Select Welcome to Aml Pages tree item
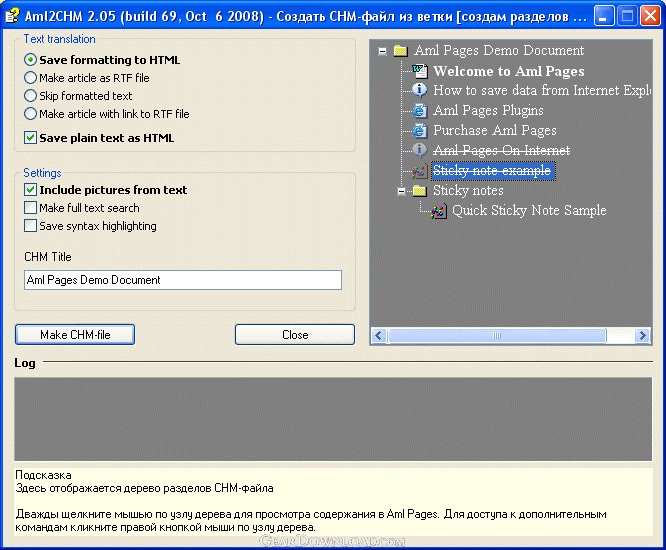The height and width of the screenshot is (550, 666). point(509,71)
